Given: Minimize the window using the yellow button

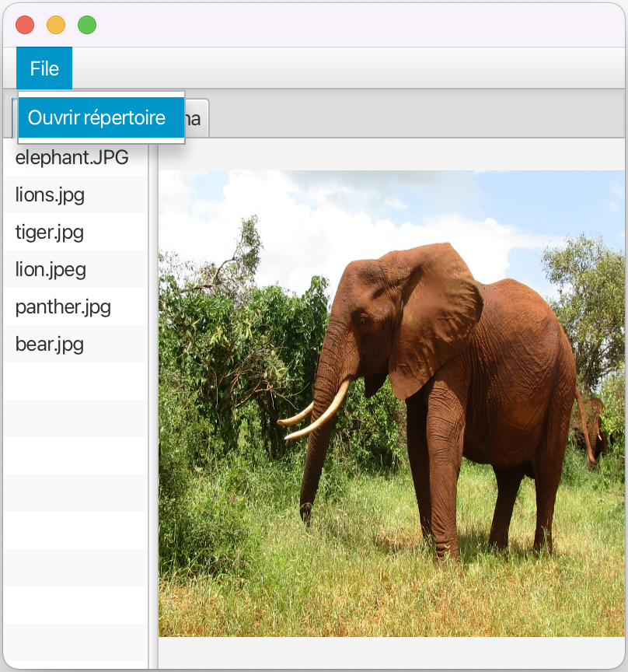Looking at the screenshot, I should click(x=56, y=25).
